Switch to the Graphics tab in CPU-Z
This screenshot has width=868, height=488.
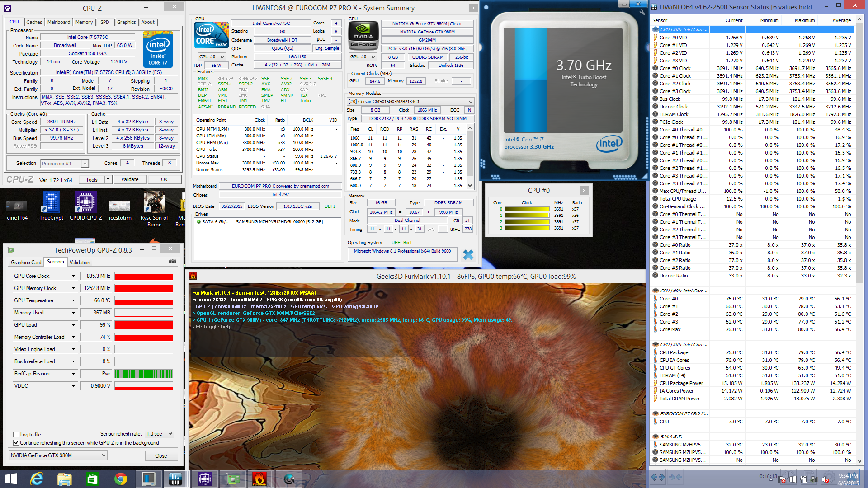tap(126, 22)
